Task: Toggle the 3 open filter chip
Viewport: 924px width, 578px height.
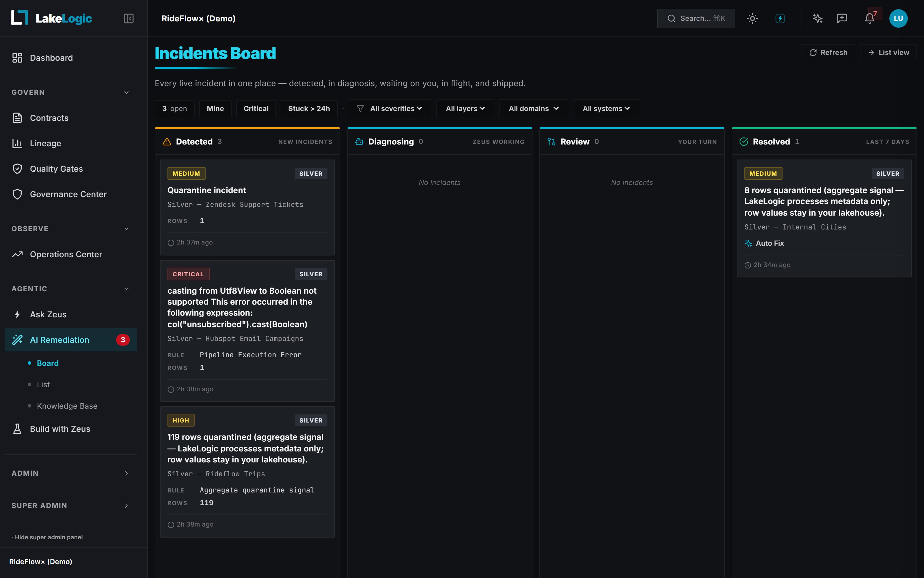Action: (174, 109)
